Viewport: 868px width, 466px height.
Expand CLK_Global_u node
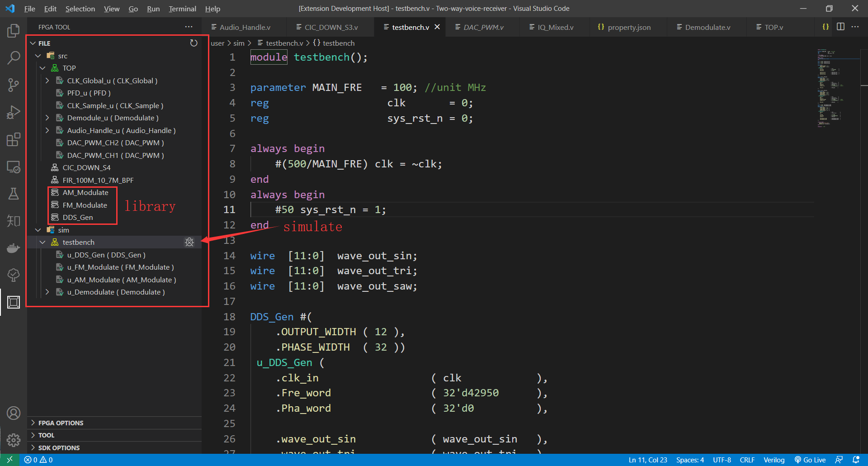click(47, 81)
